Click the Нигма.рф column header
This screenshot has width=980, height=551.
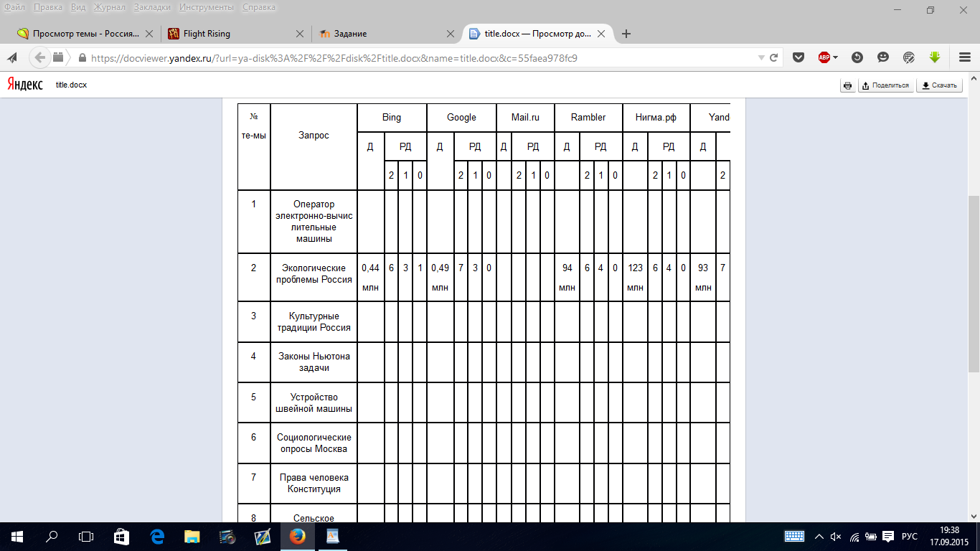(x=656, y=117)
